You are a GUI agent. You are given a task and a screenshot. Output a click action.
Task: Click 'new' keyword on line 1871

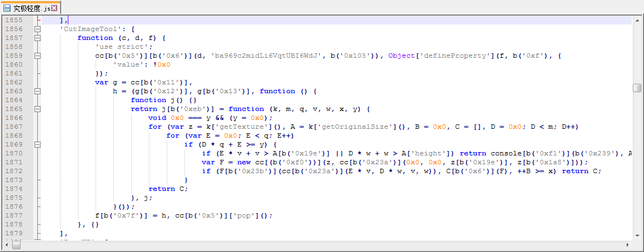(x=243, y=162)
